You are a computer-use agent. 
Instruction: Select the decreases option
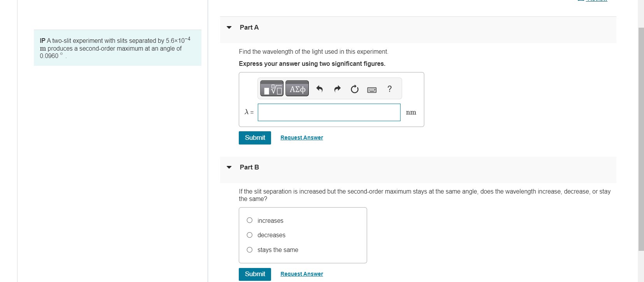[x=250, y=235]
